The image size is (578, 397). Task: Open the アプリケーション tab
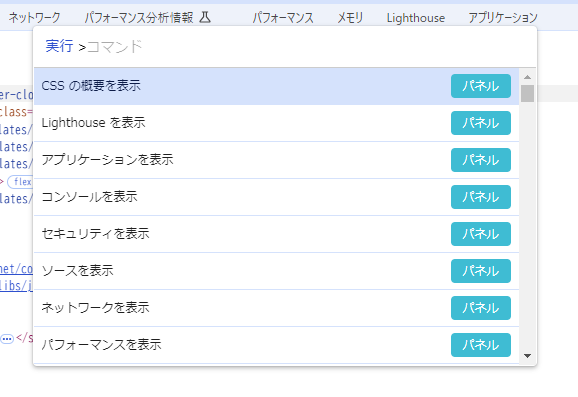click(x=503, y=17)
